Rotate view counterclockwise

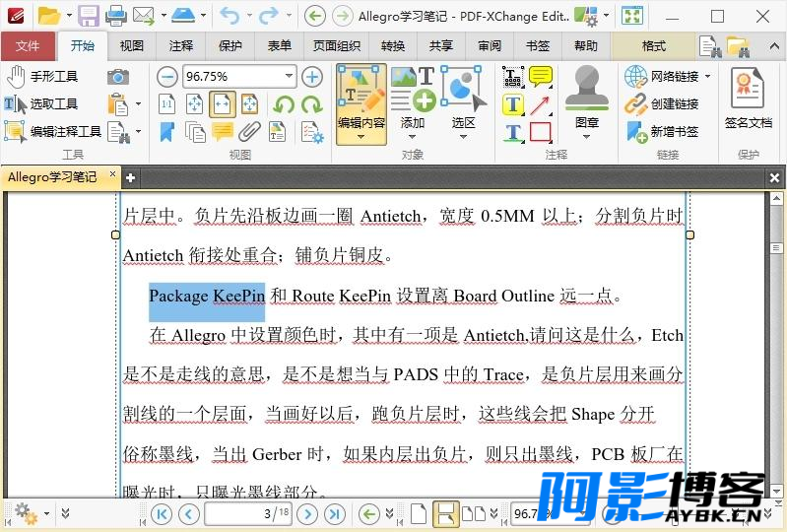(x=285, y=104)
